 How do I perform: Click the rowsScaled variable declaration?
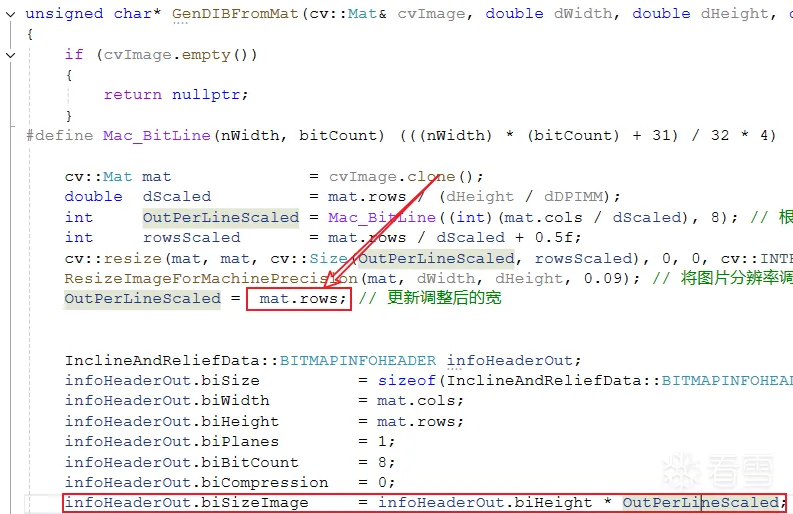[x=192, y=237]
